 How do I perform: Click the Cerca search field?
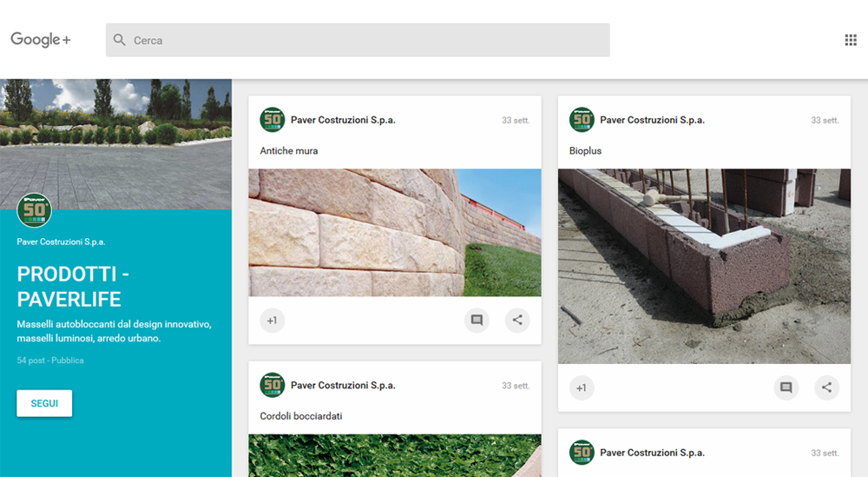click(x=358, y=40)
